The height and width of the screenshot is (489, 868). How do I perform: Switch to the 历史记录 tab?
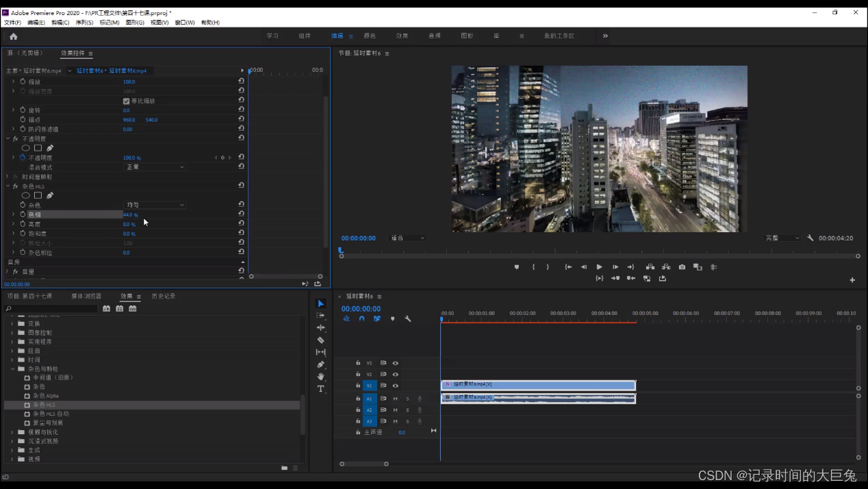(x=164, y=296)
